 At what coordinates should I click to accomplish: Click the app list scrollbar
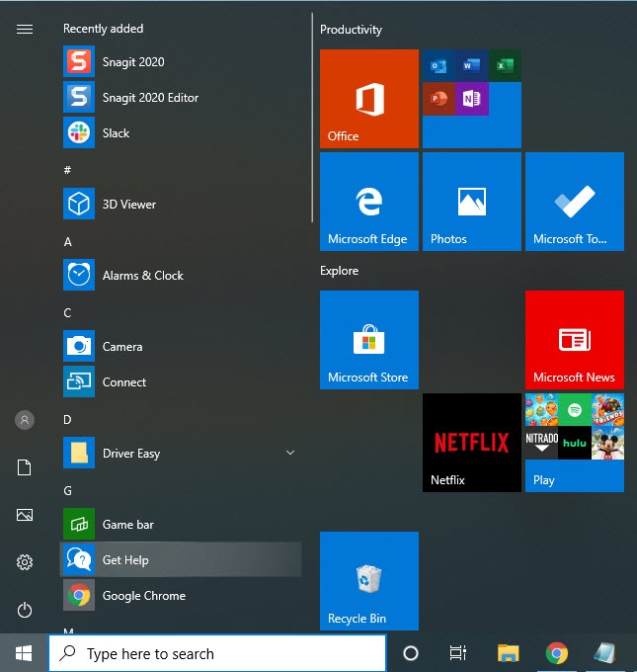tap(312, 119)
